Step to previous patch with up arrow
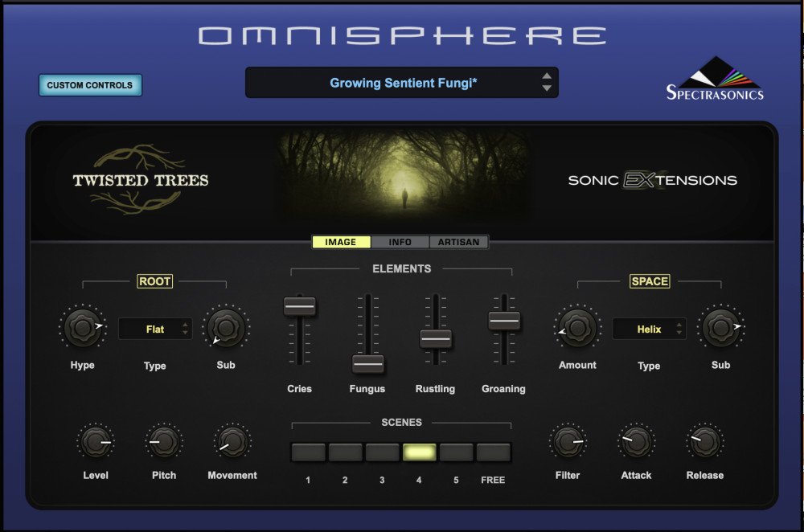The height and width of the screenshot is (532, 804). point(547,76)
